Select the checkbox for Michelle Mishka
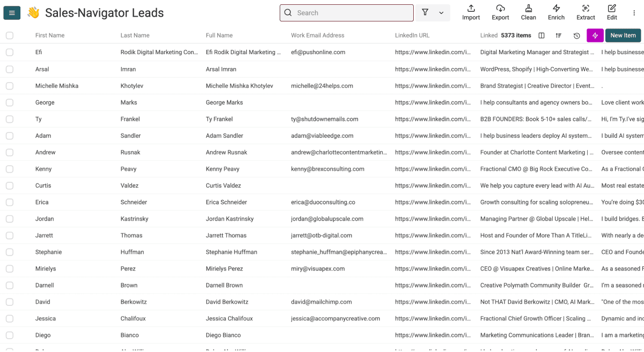Viewport: 644px width, 352px height. pos(10,85)
